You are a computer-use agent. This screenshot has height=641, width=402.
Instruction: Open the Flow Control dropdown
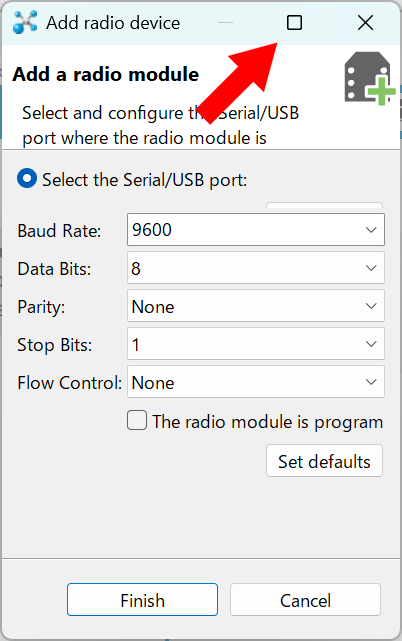tap(256, 382)
